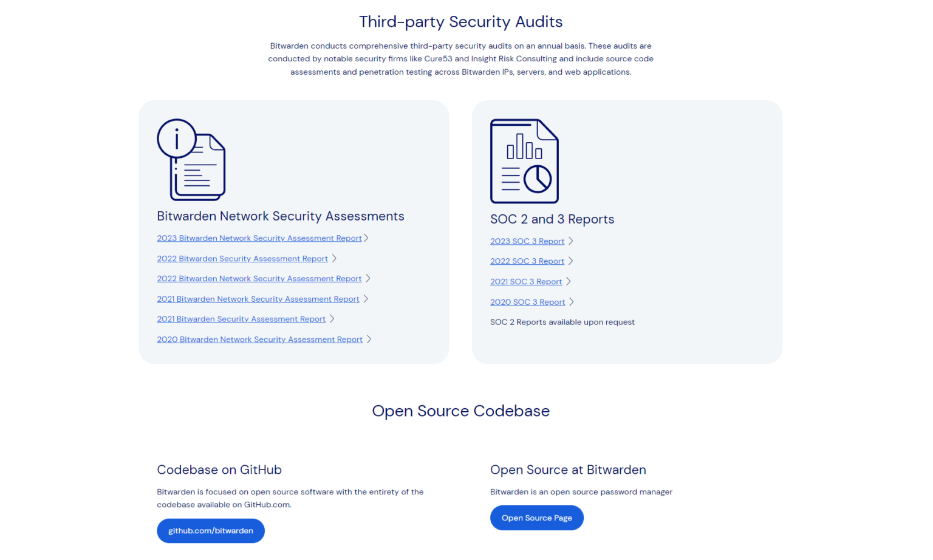Click 'SOC 2 Reports available upon request' text
The height and width of the screenshot is (560, 933).
pyautogui.click(x=562, y=323)
